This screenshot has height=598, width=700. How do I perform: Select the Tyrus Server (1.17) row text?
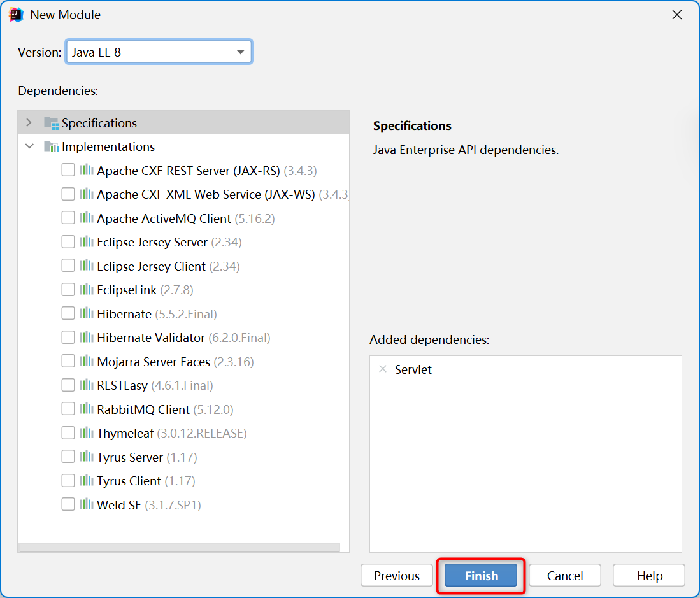coord(147,457)
